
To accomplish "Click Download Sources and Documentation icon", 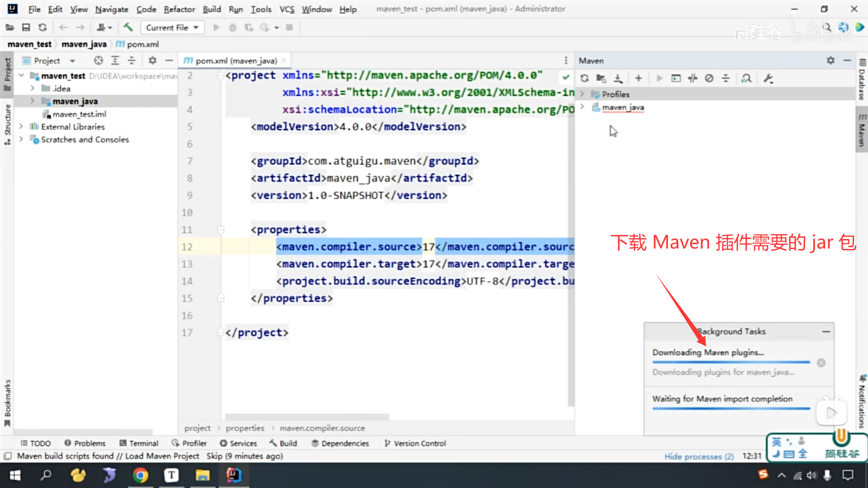I will click(x=618, y=79).
